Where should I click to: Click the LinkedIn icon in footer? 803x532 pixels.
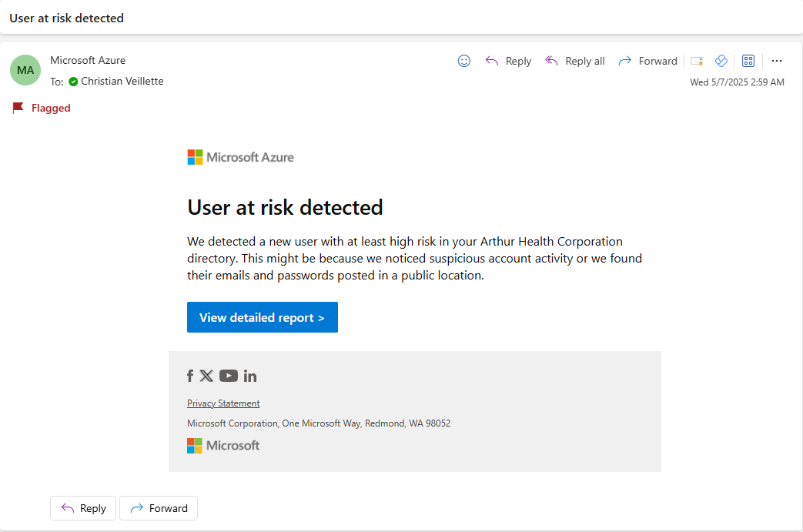[250, 376]
